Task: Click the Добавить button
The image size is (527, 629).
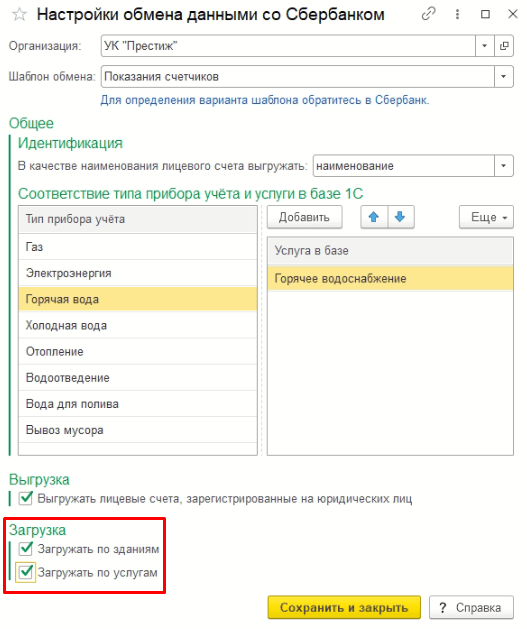Action: tap(304, 217)
